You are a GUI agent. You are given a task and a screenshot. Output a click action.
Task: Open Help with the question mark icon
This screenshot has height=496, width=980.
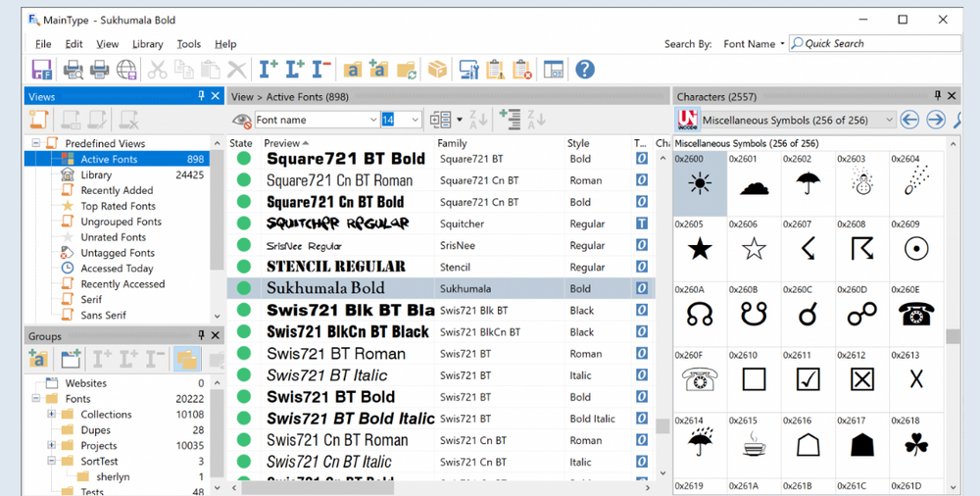[x=585, y=70]
